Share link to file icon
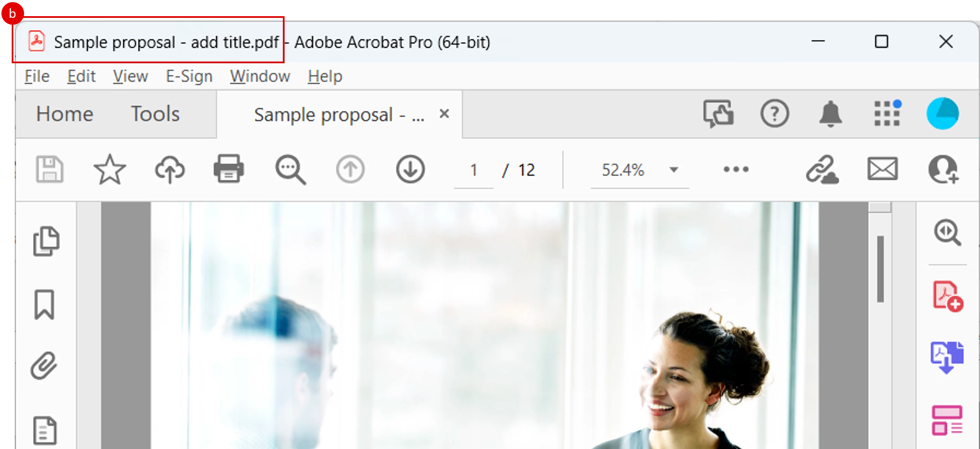 [x=822, y=169]
